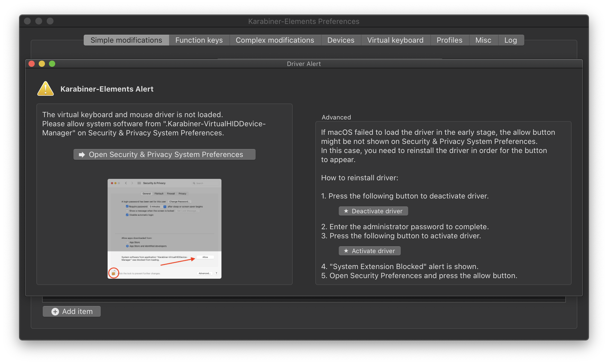Open the Function keys tab

point(199,40)
